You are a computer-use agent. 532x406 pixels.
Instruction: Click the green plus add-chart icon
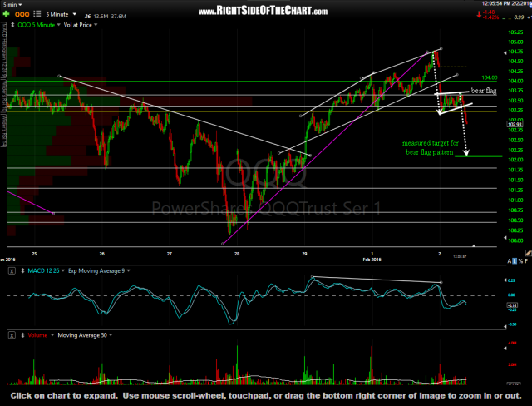6,15
